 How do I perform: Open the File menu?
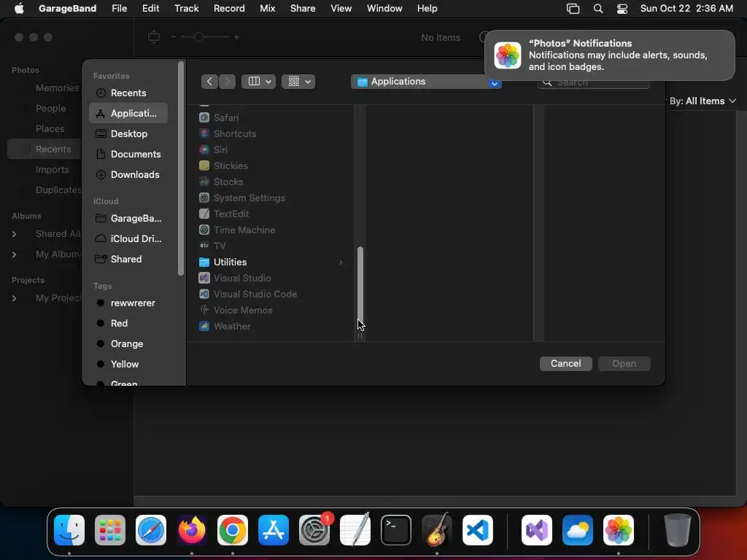coord(119,9)
